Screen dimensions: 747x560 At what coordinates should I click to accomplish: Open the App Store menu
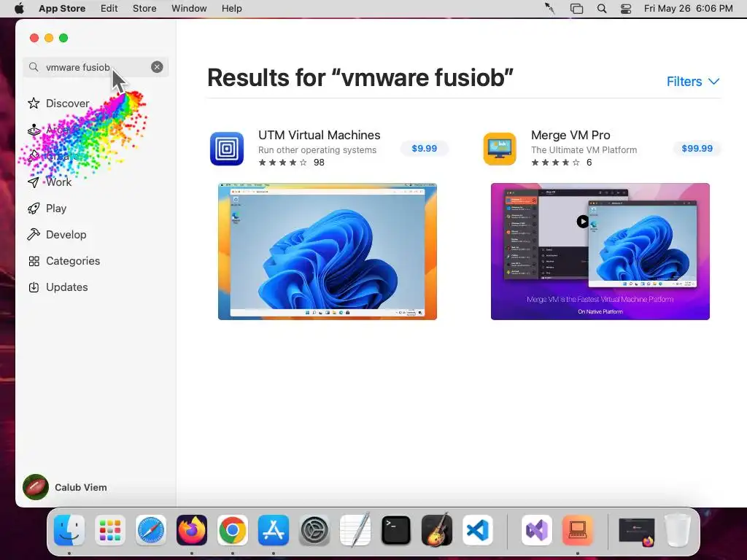[62, 9]
